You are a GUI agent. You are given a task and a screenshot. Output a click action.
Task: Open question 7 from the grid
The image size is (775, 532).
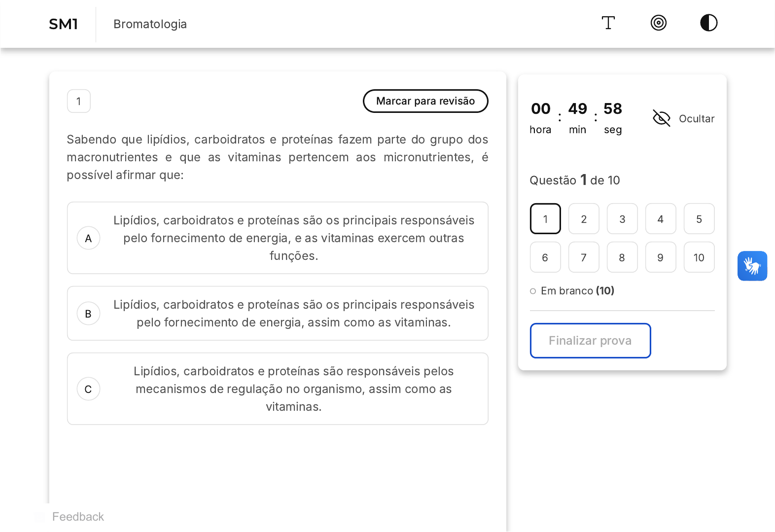pos(584,257)
